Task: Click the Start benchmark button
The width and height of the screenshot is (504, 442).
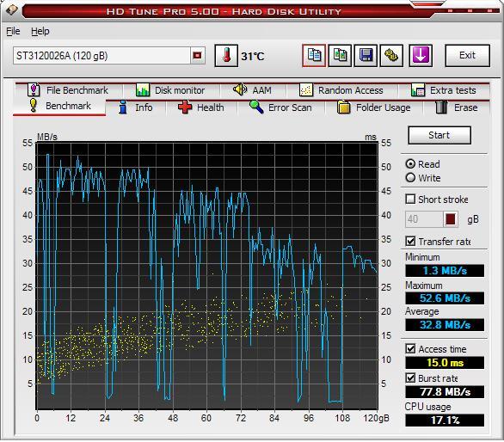Action: [439, 135]
